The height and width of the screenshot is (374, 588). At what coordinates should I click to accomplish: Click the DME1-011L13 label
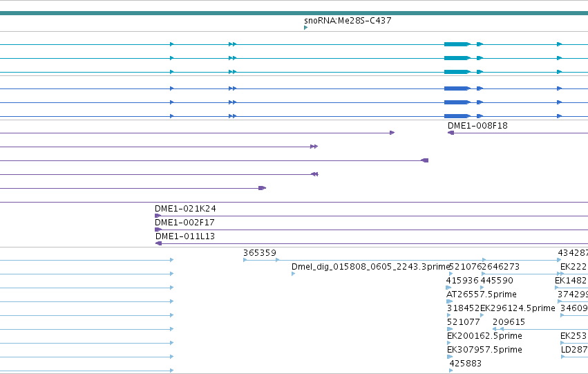tap(185, 236)
